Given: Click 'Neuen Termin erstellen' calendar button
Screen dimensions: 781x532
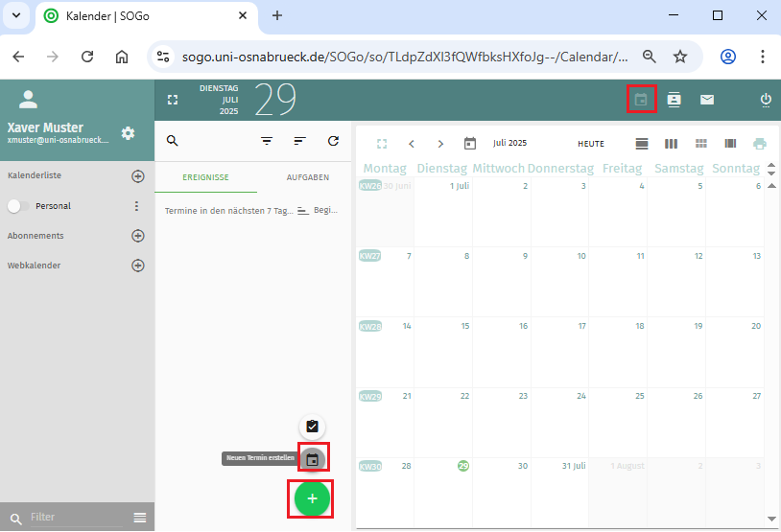Looking at the screenshot, I should pos(312,459).
